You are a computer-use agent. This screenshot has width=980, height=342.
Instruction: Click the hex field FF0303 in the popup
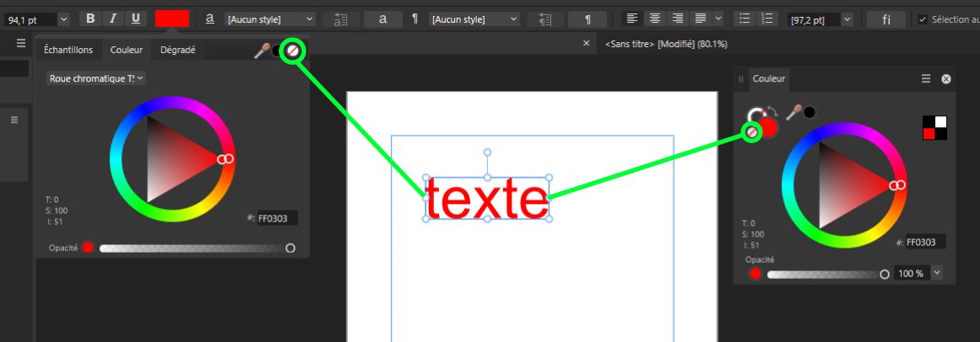pos(277,218)
